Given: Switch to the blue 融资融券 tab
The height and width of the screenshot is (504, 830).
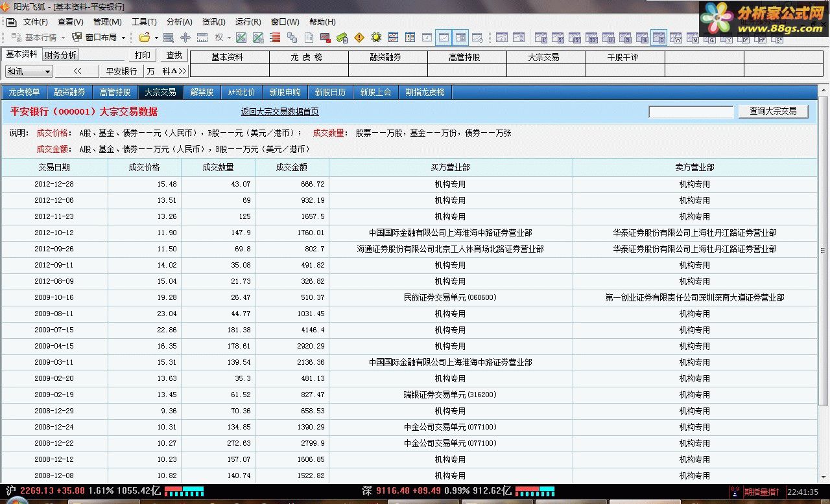Looking at the screenshot, I should [69, 92].
